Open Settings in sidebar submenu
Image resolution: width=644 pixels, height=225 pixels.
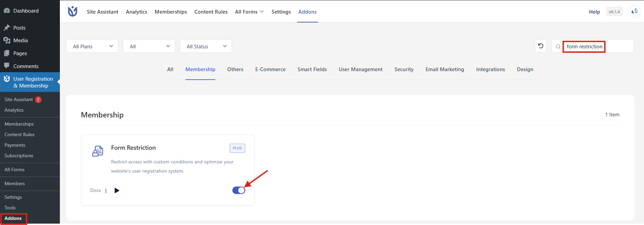point(13,197)
